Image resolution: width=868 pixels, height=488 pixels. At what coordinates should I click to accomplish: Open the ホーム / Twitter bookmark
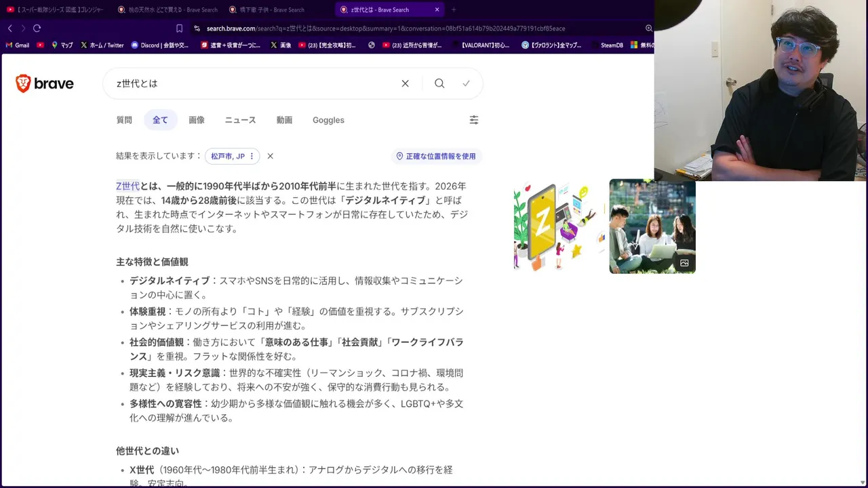(102, 45)
